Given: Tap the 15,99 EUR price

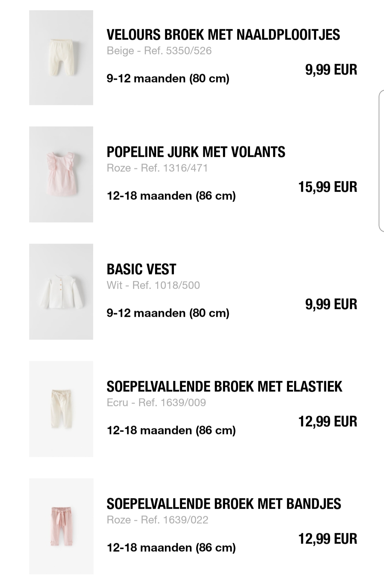Looking at the screenshot, I should (x=327, y=187).
